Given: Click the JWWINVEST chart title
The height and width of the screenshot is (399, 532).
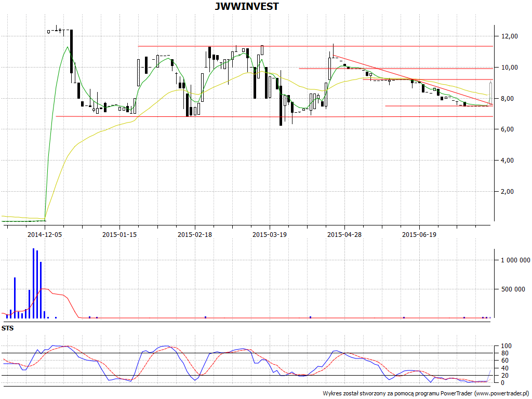Looking at the screenshot, I should point(246,7).
